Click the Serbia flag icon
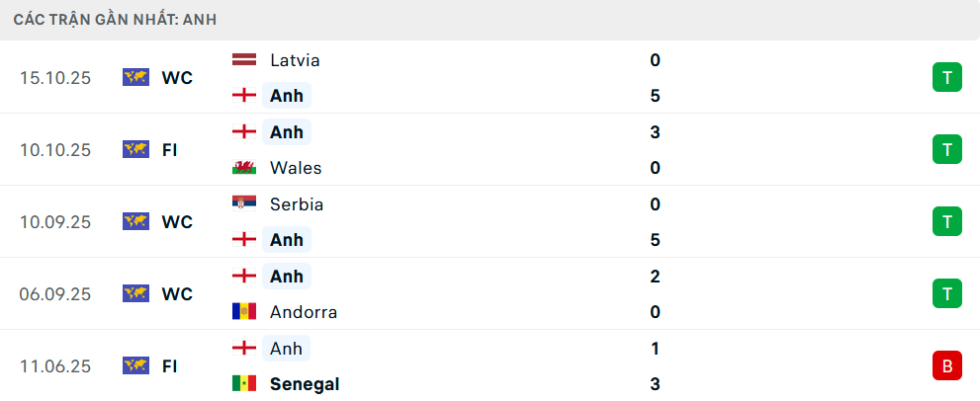The image size is (980, 401). pyautogui.click(x=243, y=204)
